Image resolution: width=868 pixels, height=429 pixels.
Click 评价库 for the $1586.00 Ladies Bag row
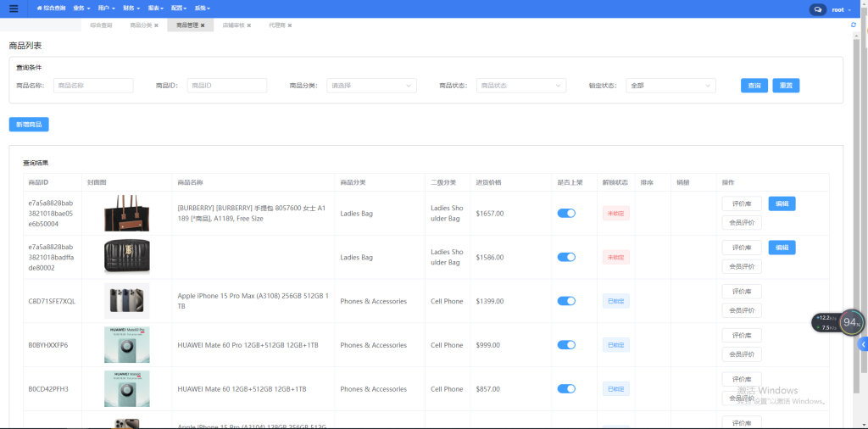tap(742, 248)
